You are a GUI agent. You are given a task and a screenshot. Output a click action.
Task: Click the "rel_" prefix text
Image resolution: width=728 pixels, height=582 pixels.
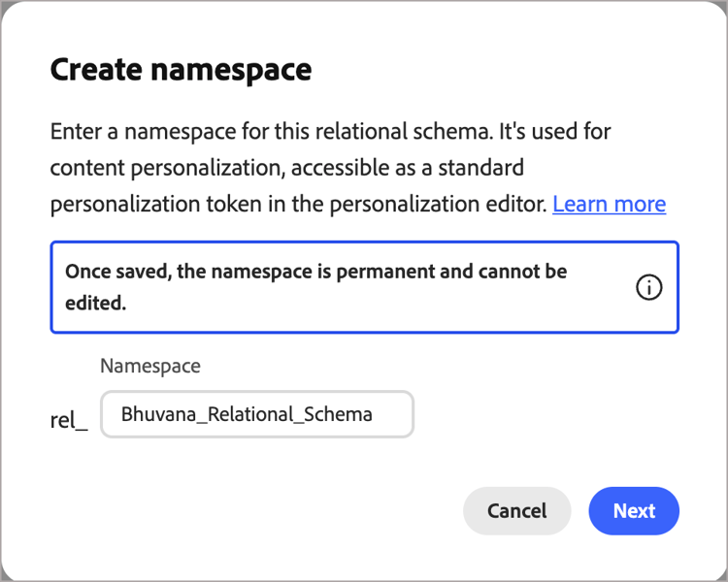click(69, 422)
